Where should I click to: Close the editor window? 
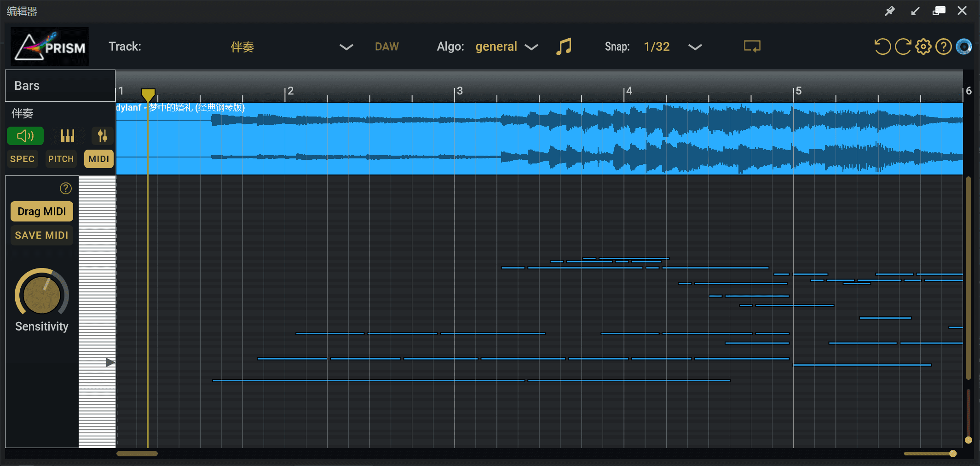(962, 11)
